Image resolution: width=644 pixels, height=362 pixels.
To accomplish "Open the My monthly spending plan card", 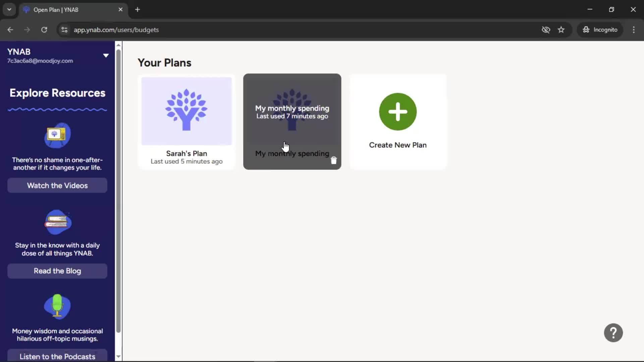I will coord(292,121).
